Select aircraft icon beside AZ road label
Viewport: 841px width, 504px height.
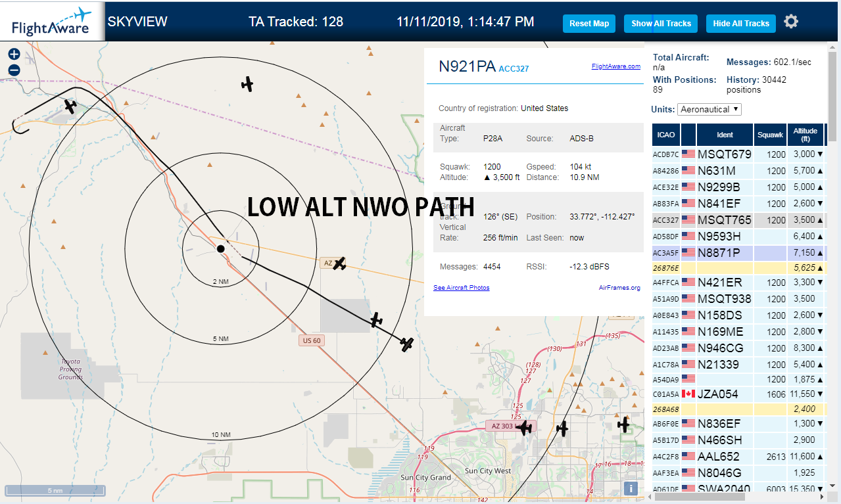click(x=339, y=263)
